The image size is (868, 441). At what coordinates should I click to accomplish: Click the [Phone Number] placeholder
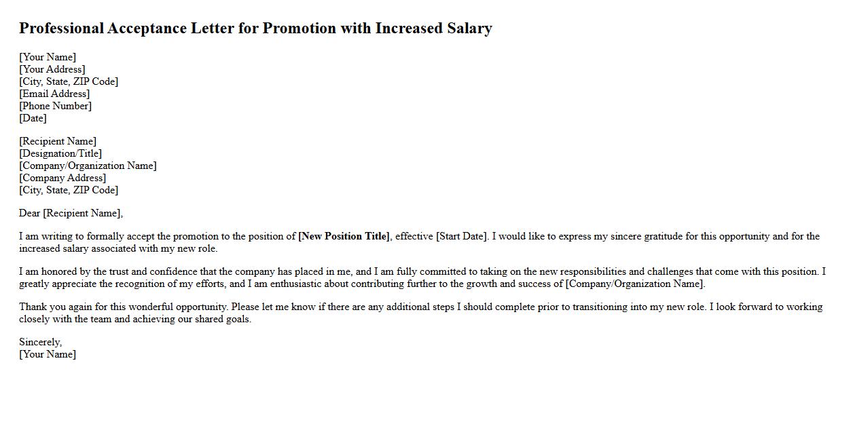(x=55, y=106)
